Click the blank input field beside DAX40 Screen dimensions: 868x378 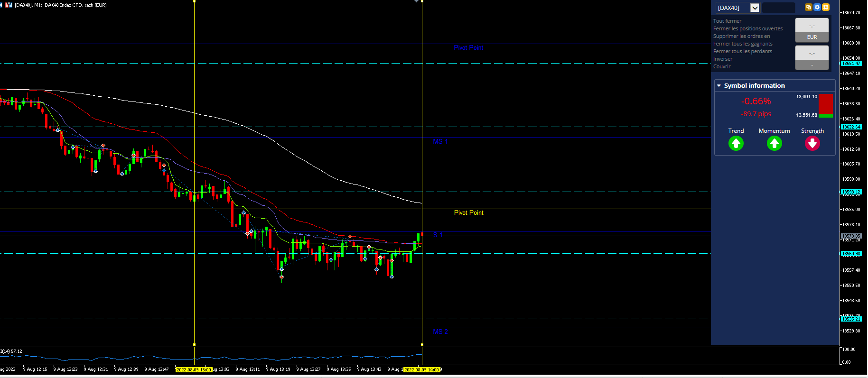(778, 8)
